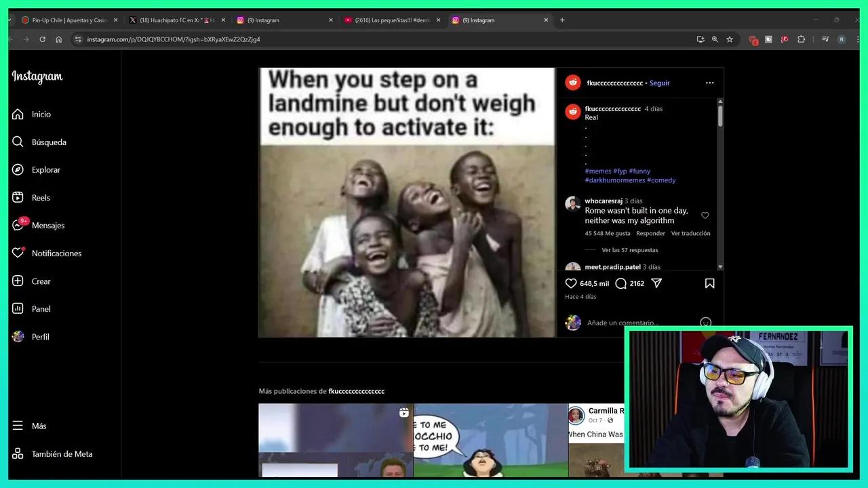Open Panel dashboard icon
The height and width of the screenshot is (488, 868).
pyautogui.click(x=18, y=308)
